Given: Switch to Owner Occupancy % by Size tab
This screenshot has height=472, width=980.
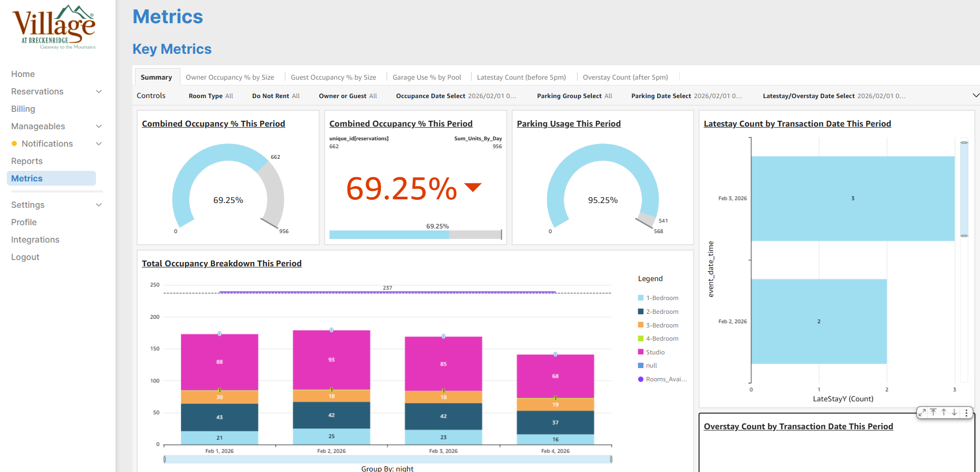Looking at the screenshot, I should pos(229,78).
